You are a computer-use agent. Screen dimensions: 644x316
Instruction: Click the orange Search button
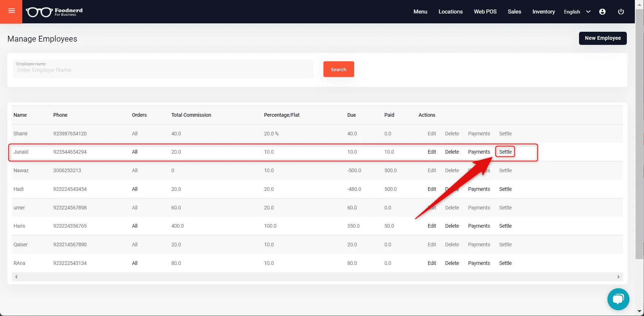(x=338, y=69)
